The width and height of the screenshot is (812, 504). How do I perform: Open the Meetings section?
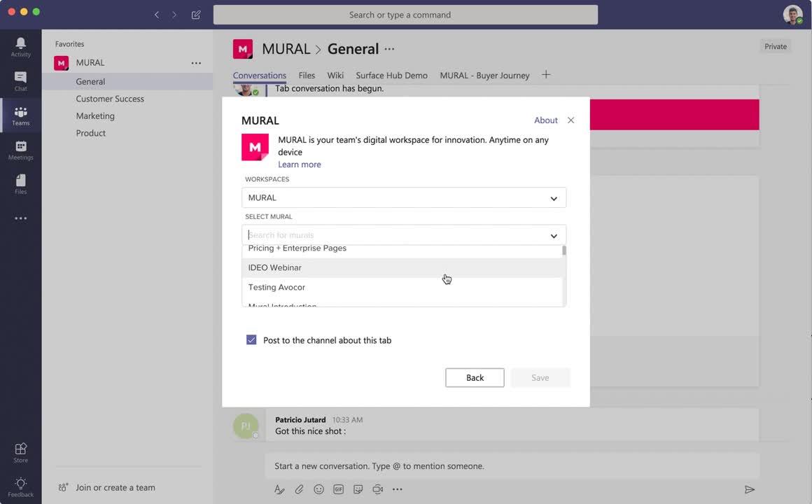[21, 150]
